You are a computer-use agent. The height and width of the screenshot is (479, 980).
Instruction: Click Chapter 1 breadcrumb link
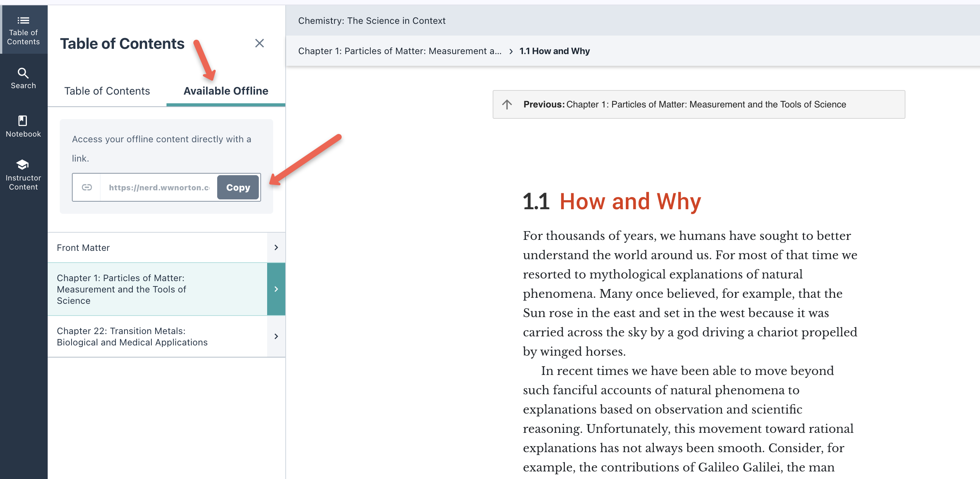pos(400,51)
